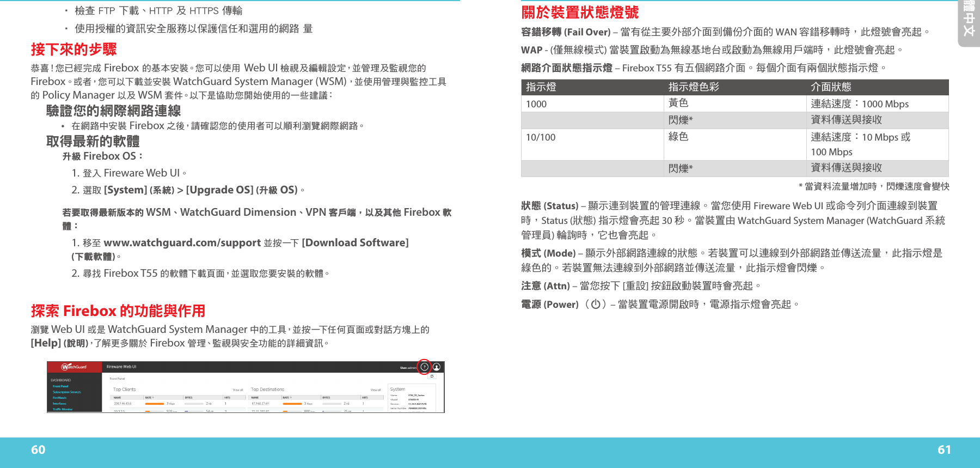Click the refresh icon below the user icon
980x468 pixels.
(432, 376)
